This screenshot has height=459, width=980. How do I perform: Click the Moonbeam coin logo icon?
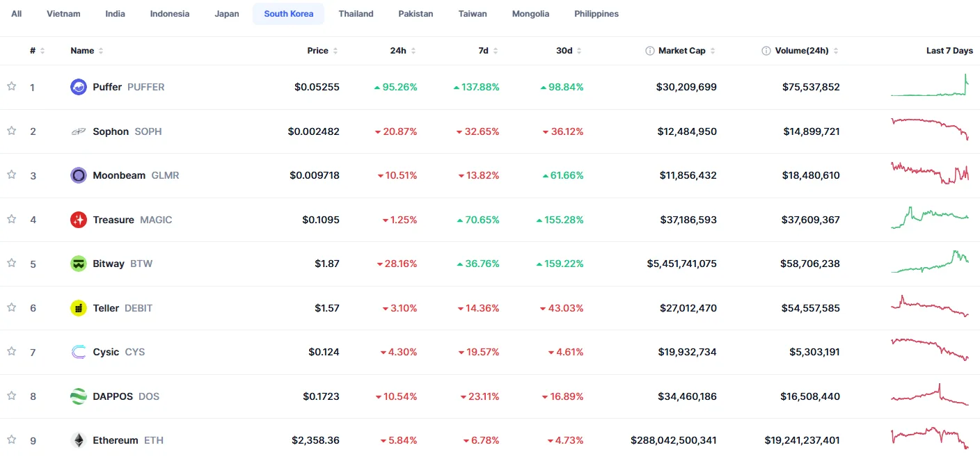point(79,175)
